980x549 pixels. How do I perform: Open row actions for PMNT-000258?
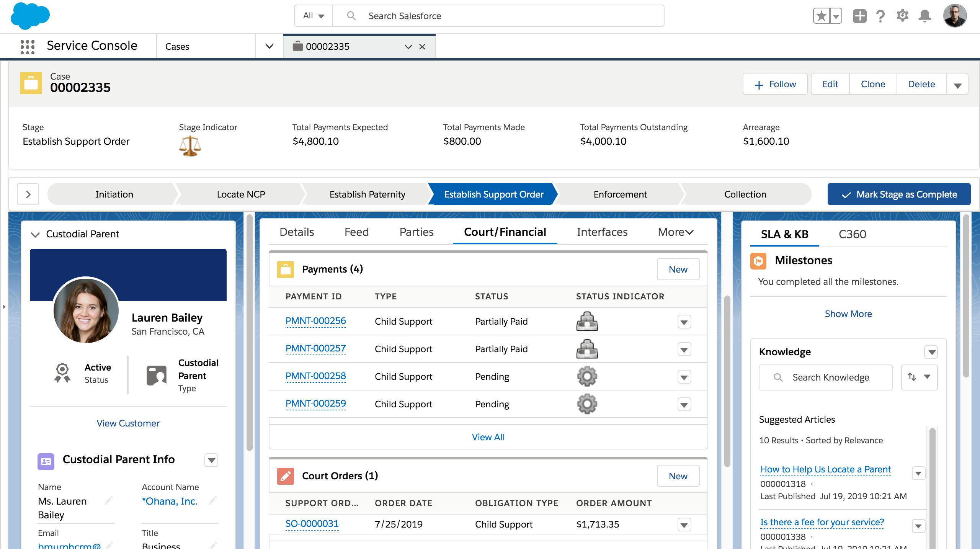tap(684, 377)
